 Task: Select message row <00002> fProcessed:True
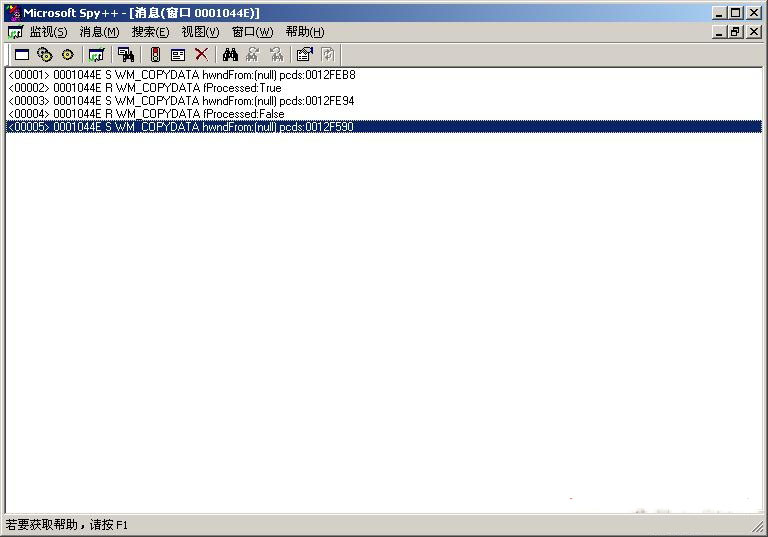pyautogui.click(x=384, y=88)
